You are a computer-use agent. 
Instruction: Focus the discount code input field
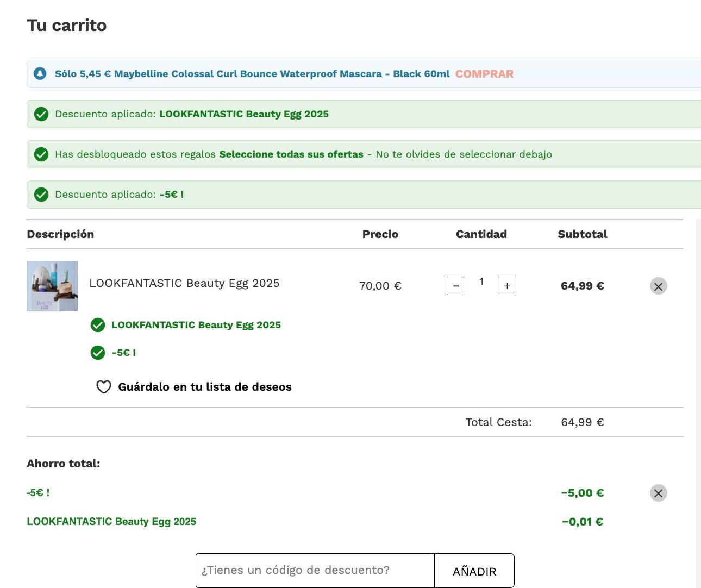pos(315,571)
